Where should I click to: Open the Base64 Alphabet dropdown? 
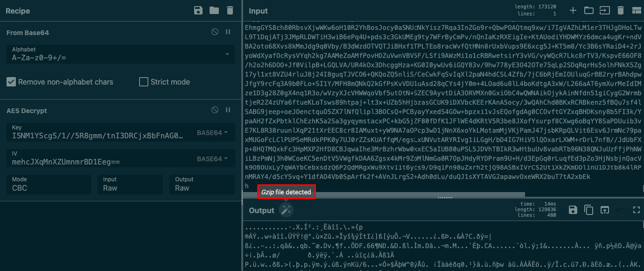(x=120, y=54)
